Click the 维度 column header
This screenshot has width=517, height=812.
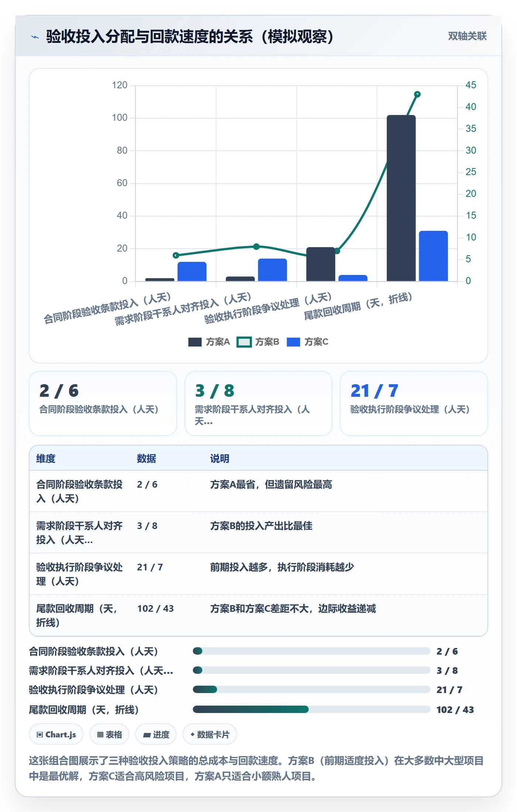point(46,458)
